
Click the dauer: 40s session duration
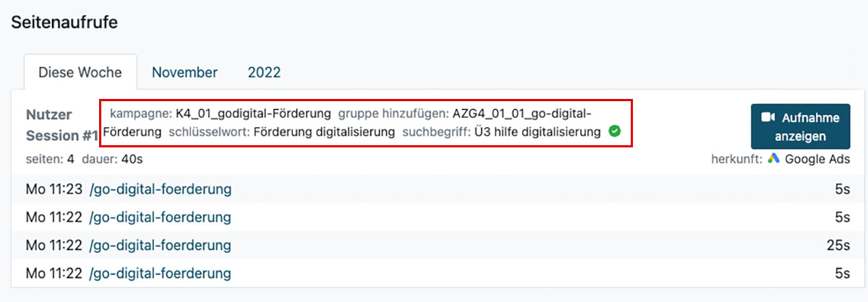tap(107, 159)
